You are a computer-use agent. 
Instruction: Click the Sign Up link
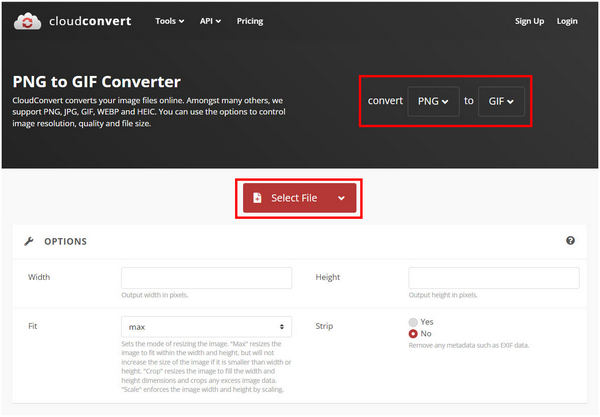coord(529,21)
